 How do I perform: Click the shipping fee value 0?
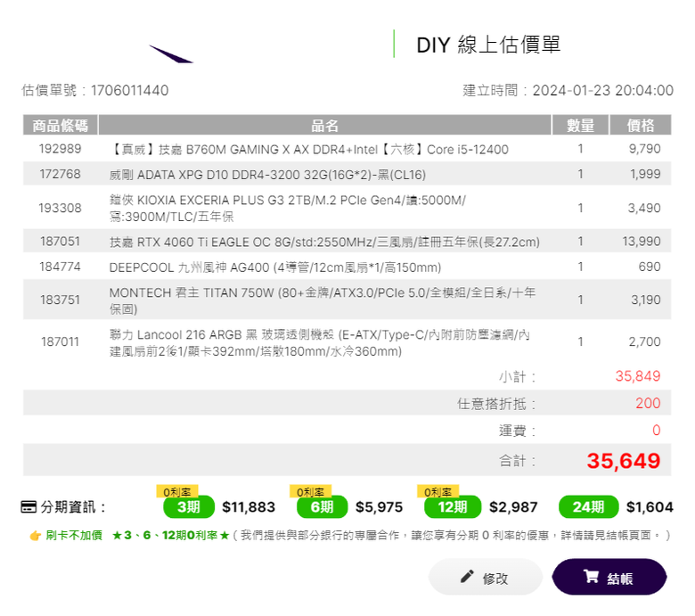click(657, 431)
